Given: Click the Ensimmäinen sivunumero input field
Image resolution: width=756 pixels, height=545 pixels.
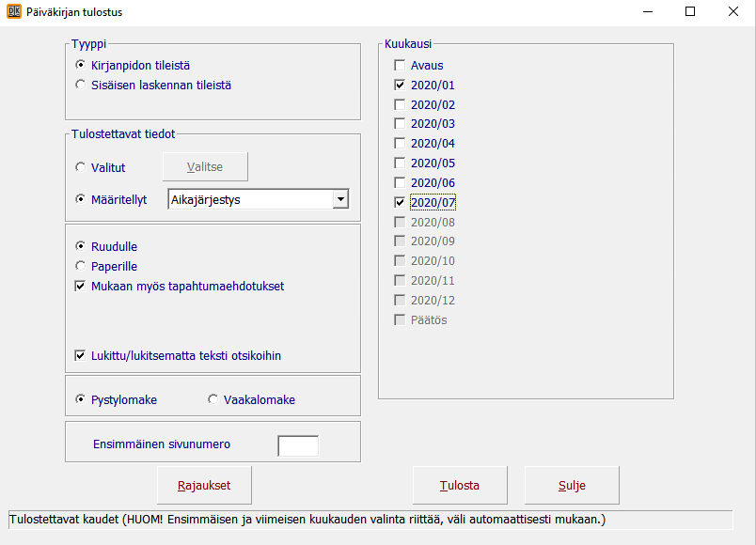Looking at the screenshot, I should [298, 445].
